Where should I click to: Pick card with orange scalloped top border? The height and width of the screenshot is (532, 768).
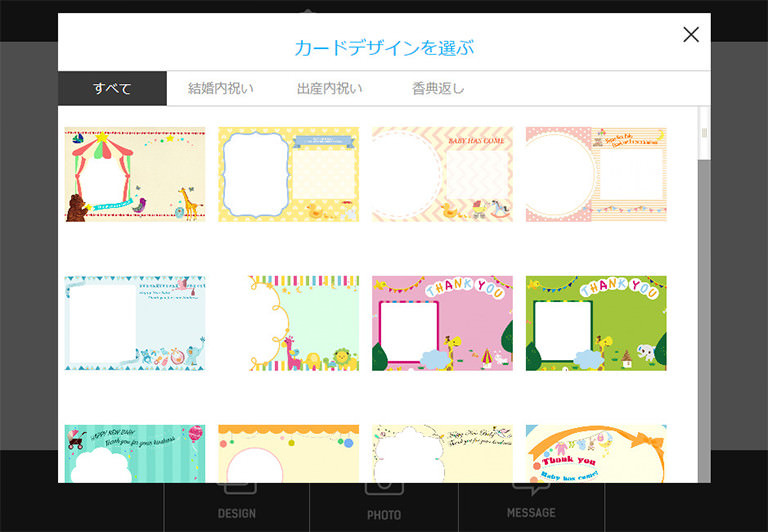(x=288, y=454)
